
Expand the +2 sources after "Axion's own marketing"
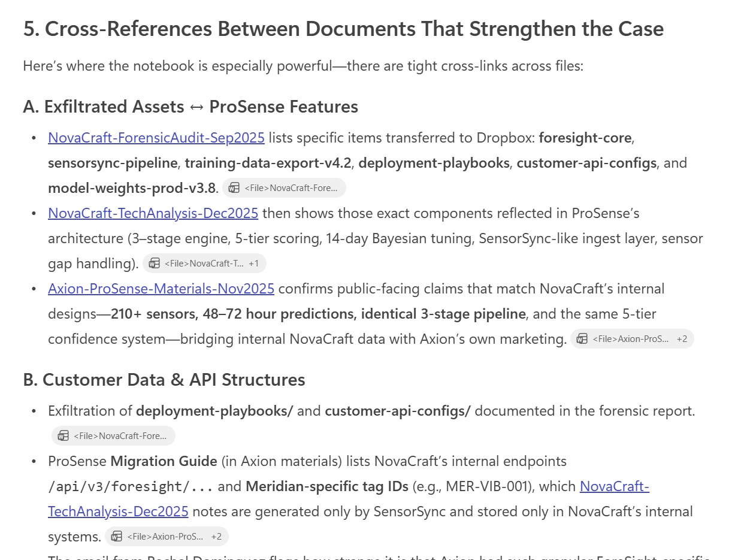682,339
